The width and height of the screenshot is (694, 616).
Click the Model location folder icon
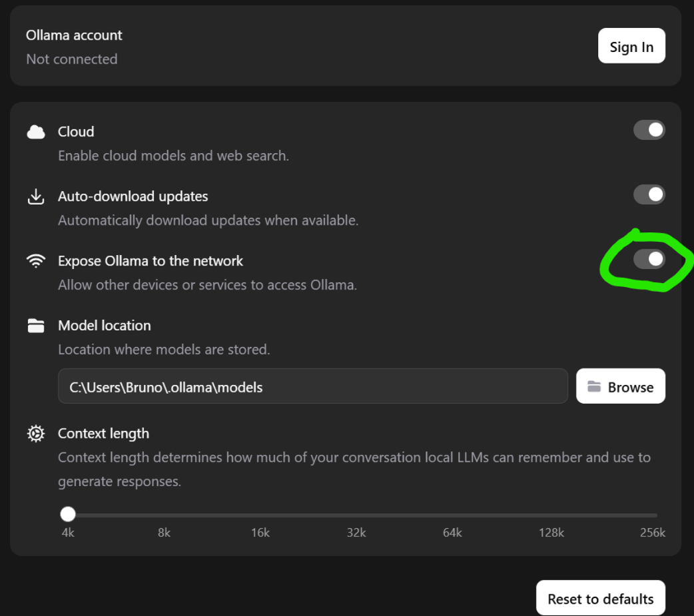[36, 326]
